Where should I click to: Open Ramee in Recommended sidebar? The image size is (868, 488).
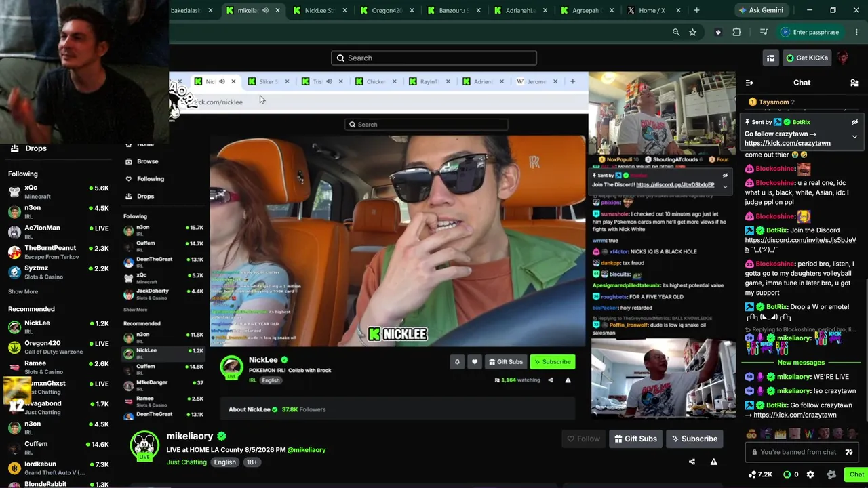tap(58, 367)
